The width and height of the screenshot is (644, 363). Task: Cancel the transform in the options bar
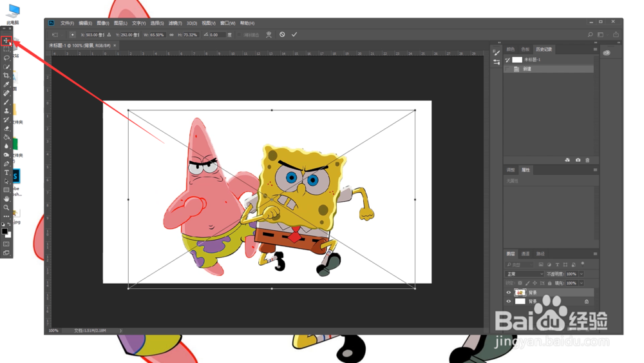[x=282, y=35]
